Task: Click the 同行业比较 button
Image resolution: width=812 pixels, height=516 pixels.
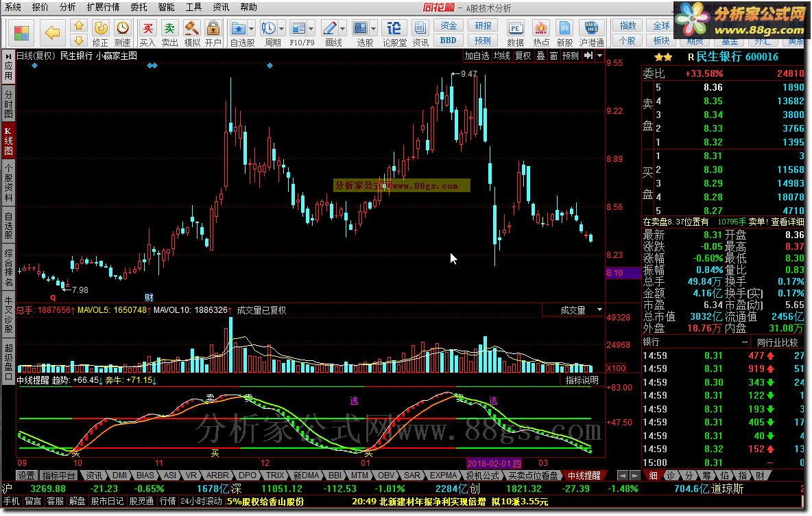Action: (777, 342)
